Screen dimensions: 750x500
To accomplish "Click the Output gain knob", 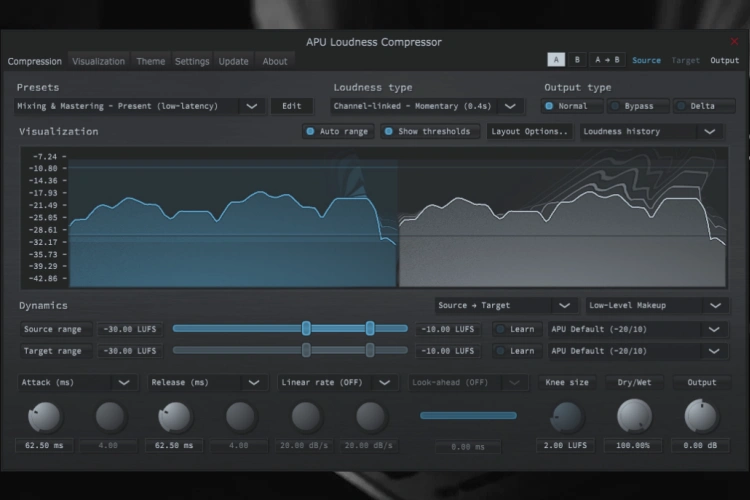I will coord(701,416).
